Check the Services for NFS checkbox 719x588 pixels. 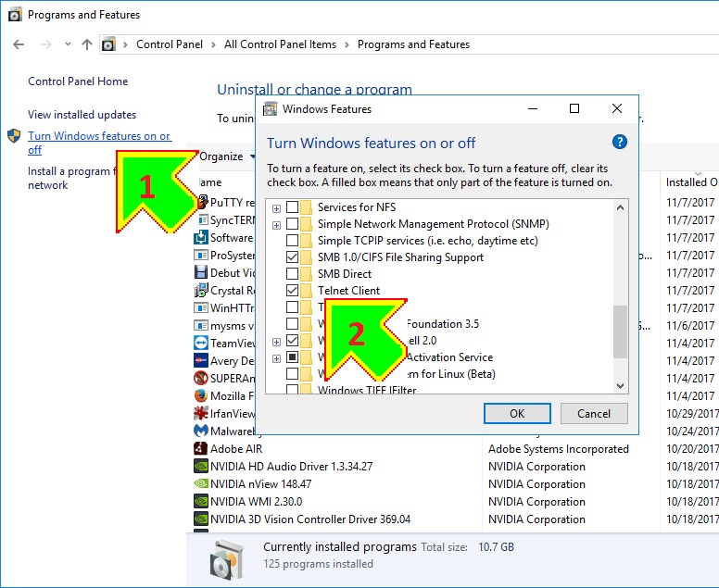292,207
